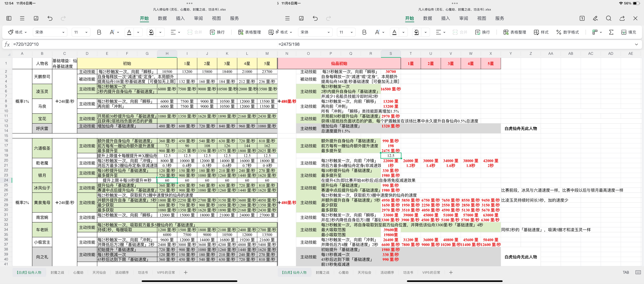The image size is (644, 284).
Task: Add new sheet in right window
Action: 451,272
